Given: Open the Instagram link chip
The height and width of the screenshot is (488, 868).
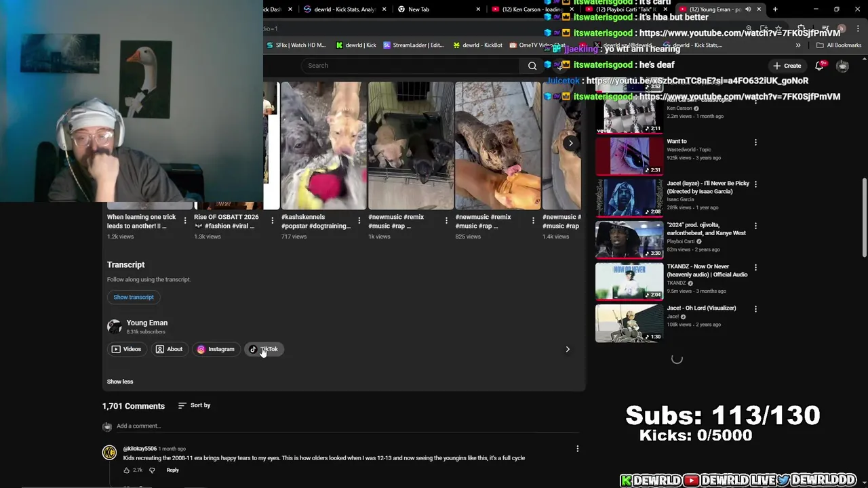Looking at the screenshot, I should click(x=216, y=349).
